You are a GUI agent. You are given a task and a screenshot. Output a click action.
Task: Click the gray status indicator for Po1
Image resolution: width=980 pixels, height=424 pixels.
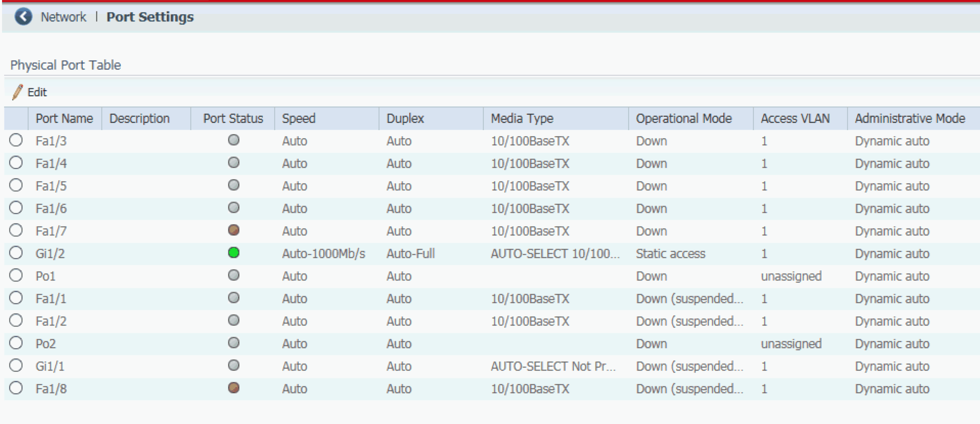click(x=234, y=275)
